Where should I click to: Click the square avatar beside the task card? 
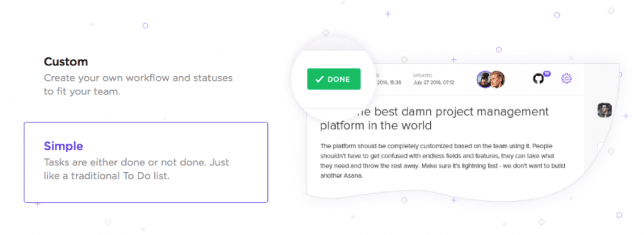click(604, 110)
